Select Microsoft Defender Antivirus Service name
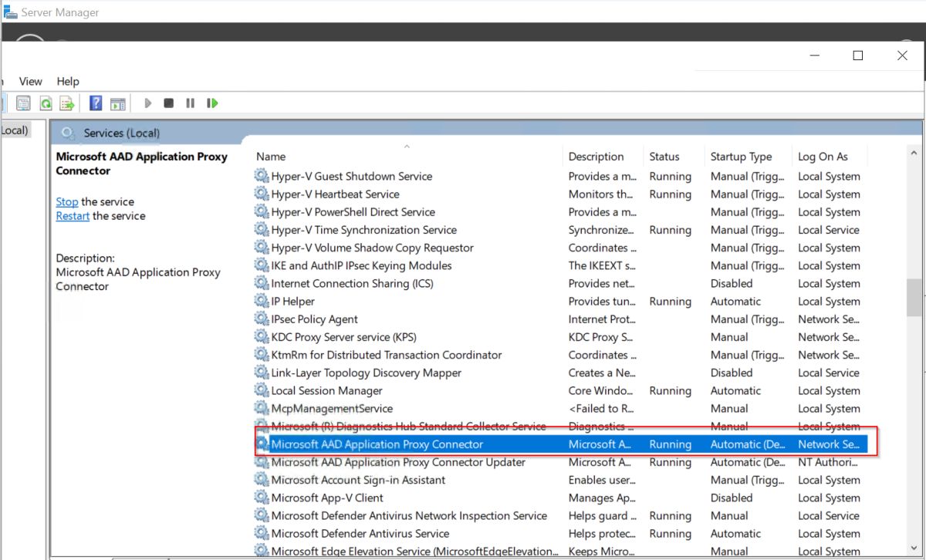The height and width of the screenshot is (560, 926). pos(360,533)
